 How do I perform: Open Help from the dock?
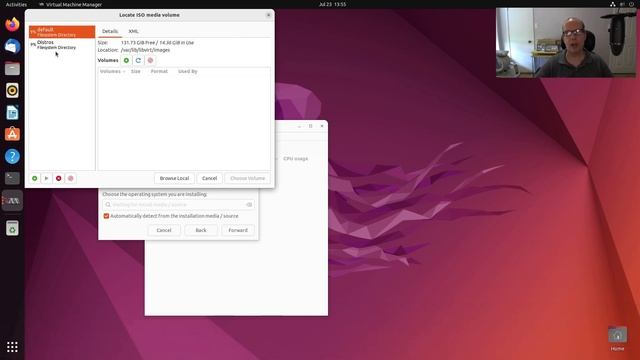(x=12, y=156)
